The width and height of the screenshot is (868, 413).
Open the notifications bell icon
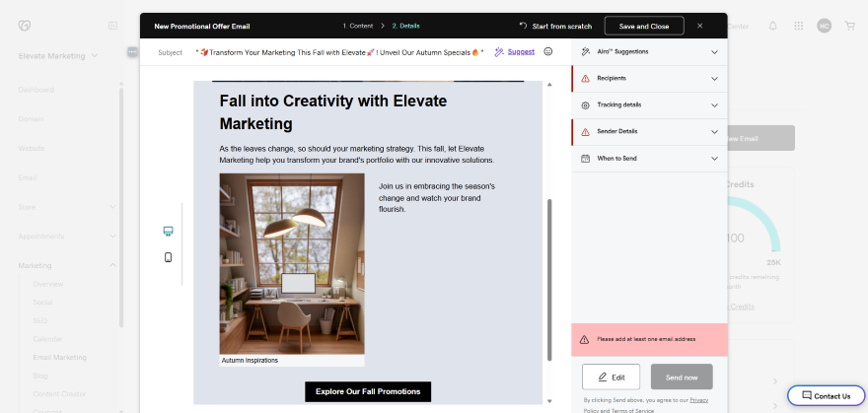pyautogui.click(x=772, y=26)
